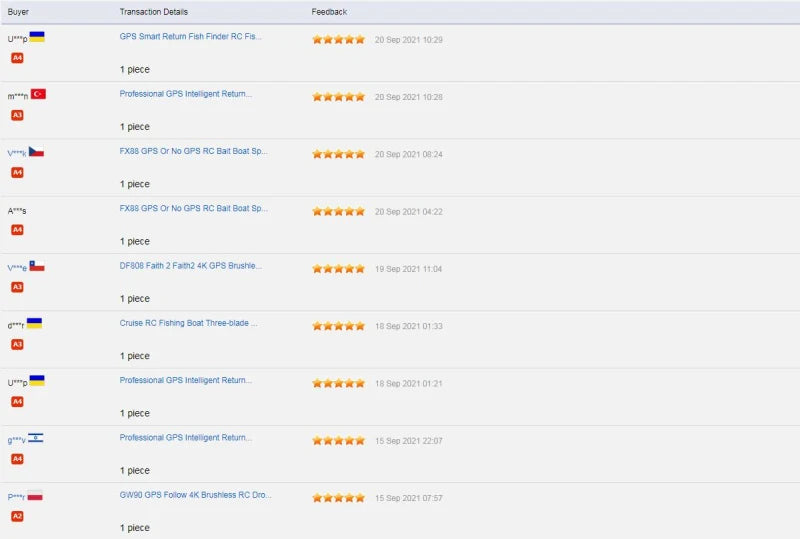This screenshot has height=539, width=800.
Task: Click the A3 badge under buyer V***e
Action: [x=17, y=287]
